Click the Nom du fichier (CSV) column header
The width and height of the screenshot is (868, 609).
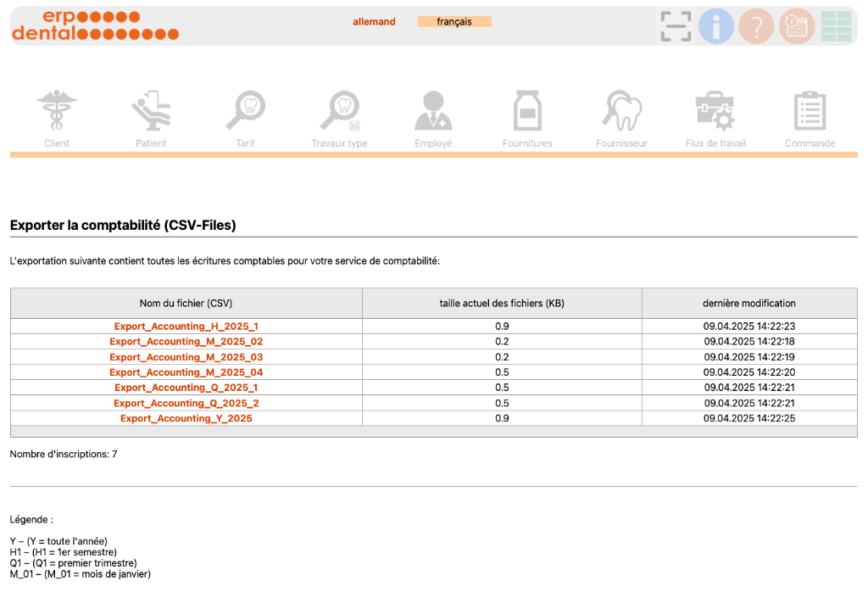(x=186, y=303)
